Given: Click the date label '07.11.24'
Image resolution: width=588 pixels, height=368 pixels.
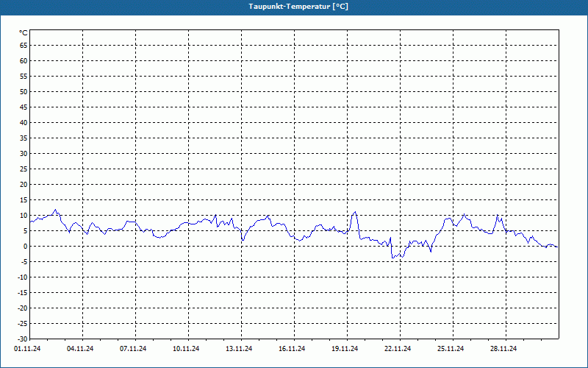Looking at the screenshot, I should tap(133, 349).
